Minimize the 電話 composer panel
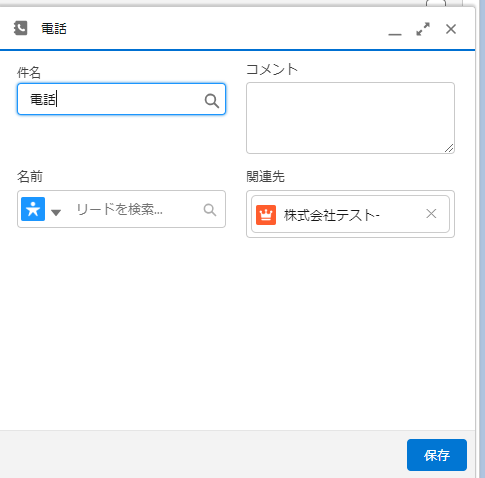Viewport: 485px width, 478px height. [x=395, y=34]
